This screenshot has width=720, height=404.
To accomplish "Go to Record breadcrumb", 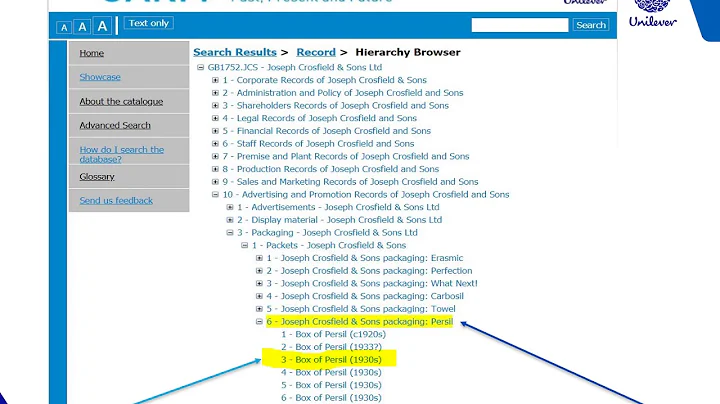I will pos(316,52).
